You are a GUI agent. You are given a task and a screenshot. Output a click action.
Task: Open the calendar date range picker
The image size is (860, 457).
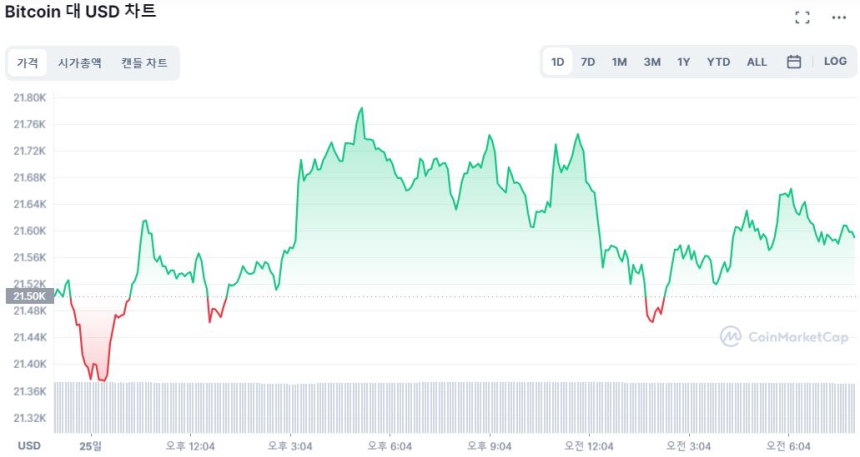click(794, 62)
